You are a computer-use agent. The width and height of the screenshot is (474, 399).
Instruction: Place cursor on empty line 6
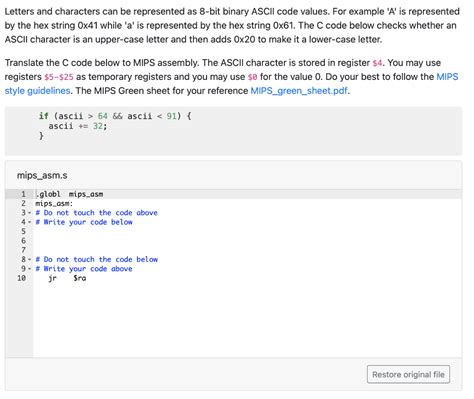(x=247, y=241)
